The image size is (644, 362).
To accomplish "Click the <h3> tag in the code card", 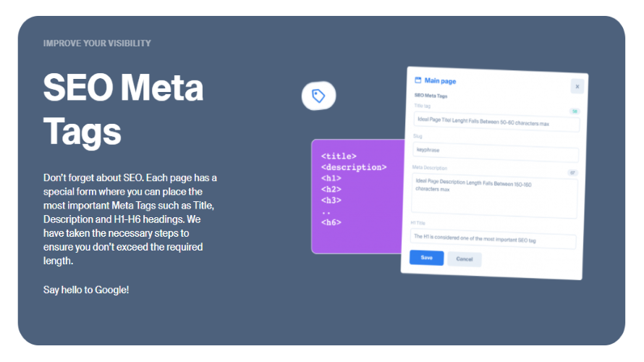I will pos(331,200).
